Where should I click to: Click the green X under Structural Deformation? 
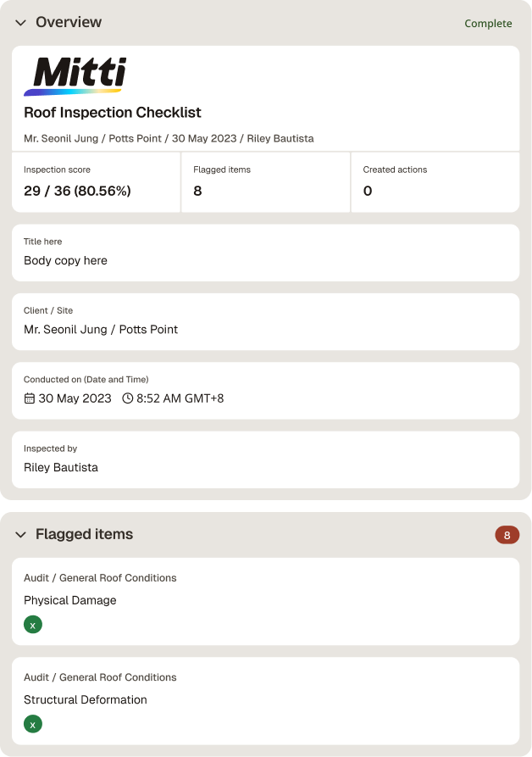click(x=33, y=724)
